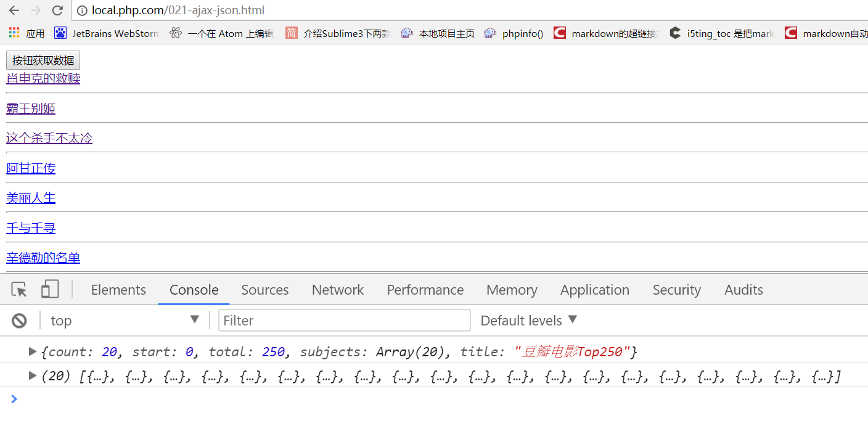Screen dimensions: 868x429
Task: Open the Apps bookmarks grid icon
Action: (14, 33)
